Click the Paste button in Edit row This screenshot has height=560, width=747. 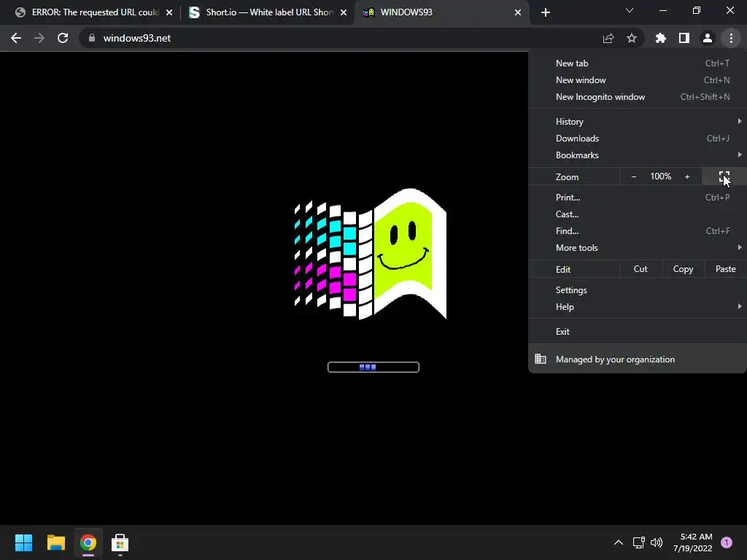tap(726, 269)
